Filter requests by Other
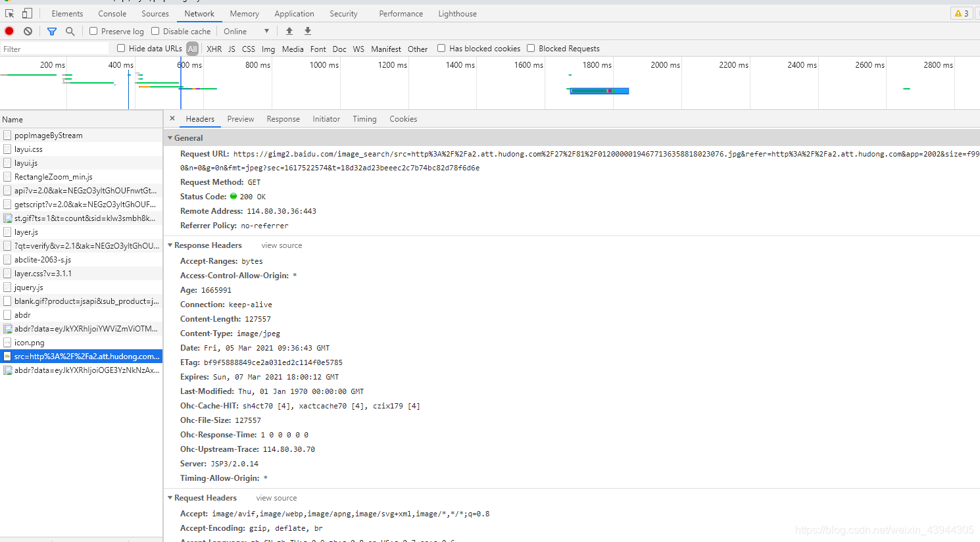Image resolution: width=980 pixels, height=542 pixels. pyautogui.click(x=418, y=49)
